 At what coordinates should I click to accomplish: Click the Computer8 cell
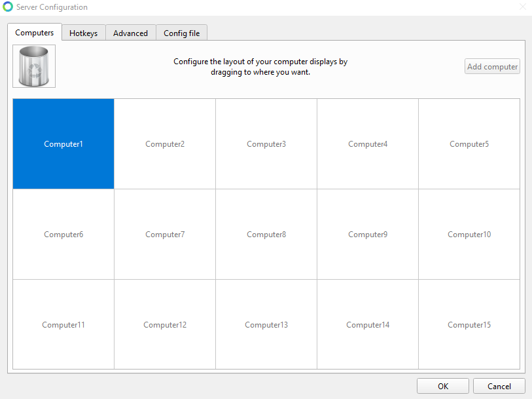[266, 235]
